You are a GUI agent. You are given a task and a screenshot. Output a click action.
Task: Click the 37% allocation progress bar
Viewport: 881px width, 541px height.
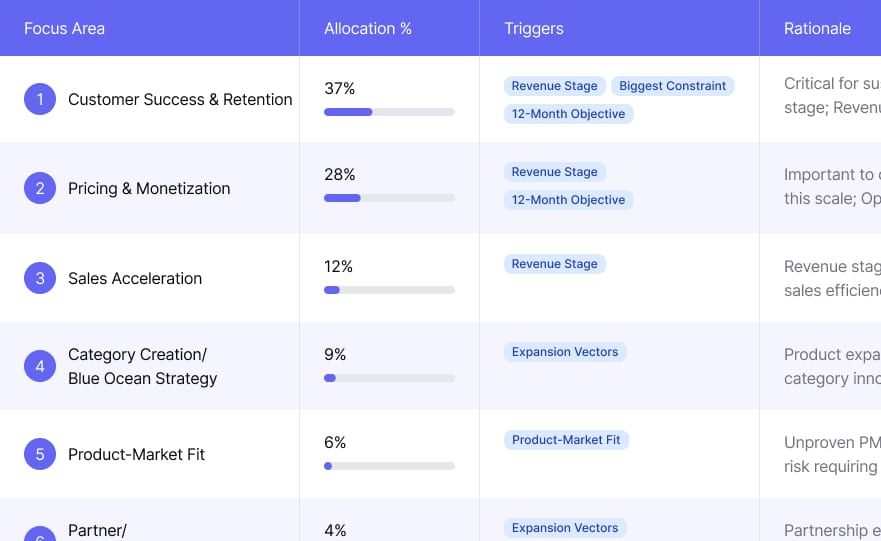[x=389, y=112]
